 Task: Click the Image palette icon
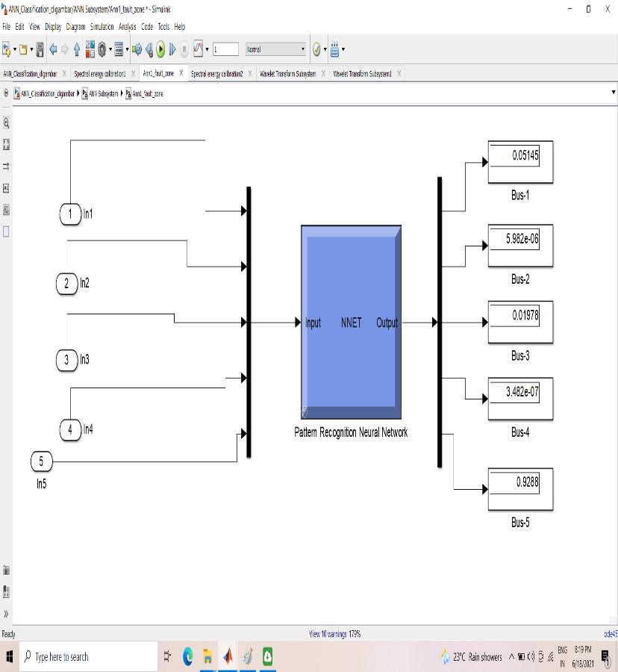coord(6,210)
